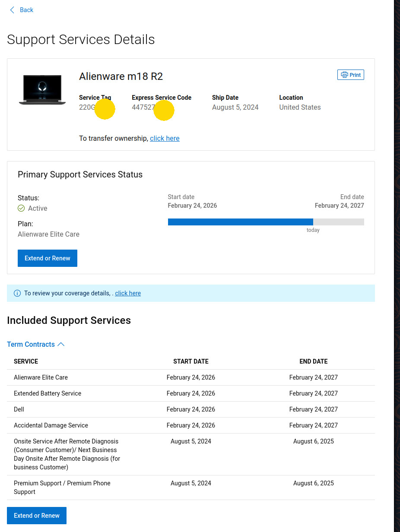Click the Print button
400x532 pixels.
point(351,75)
